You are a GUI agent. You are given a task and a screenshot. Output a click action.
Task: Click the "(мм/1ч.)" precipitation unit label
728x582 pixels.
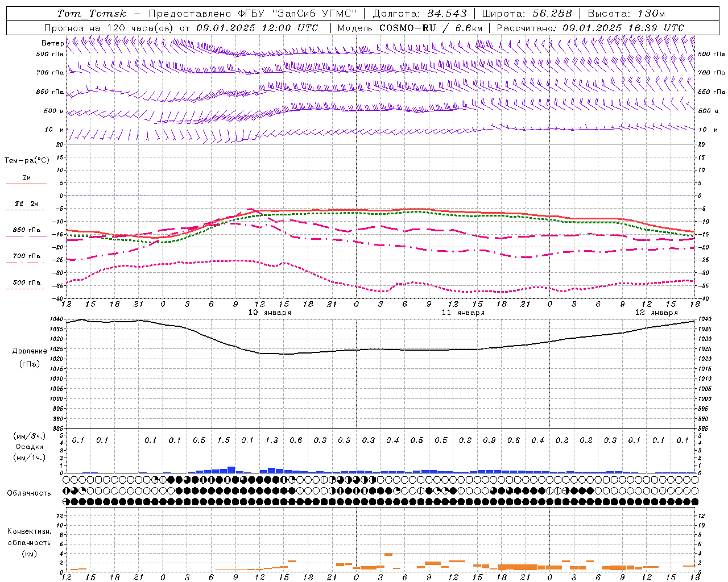click(x=29, y=458)
